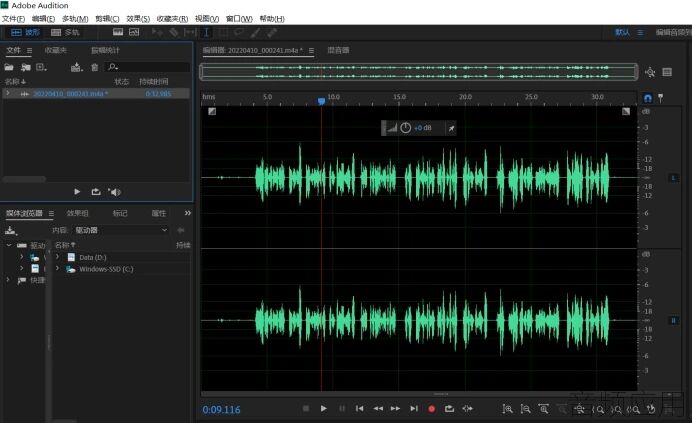
Task: Click the Open File folder icon
Action: [9, 67]
